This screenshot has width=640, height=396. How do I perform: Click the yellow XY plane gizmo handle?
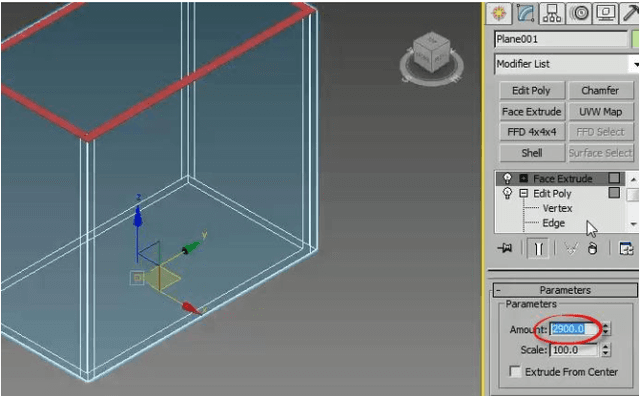[x=164, y=278]
